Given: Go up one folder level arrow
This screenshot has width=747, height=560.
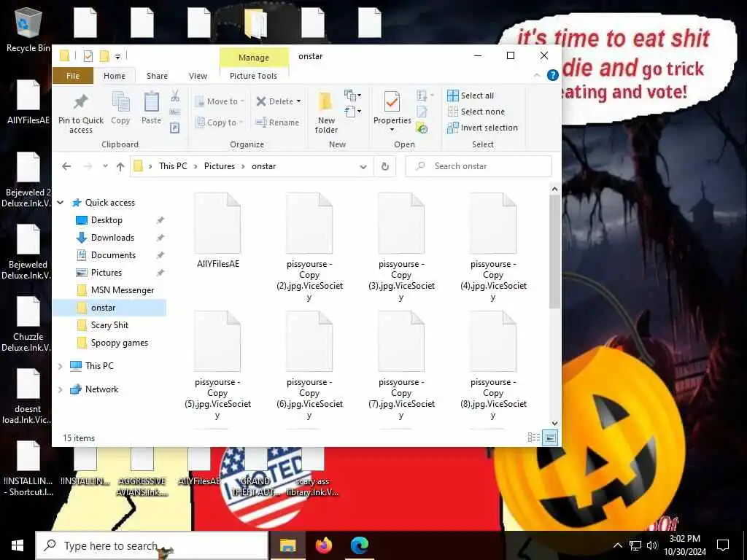Looking at the screenshot, I should point(120,167).
